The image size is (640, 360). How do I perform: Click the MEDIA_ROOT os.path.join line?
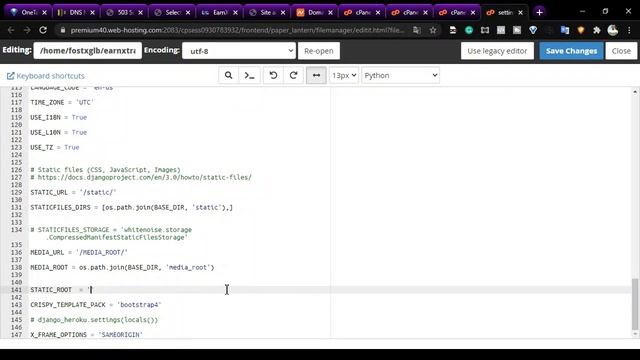pos(122,267)
